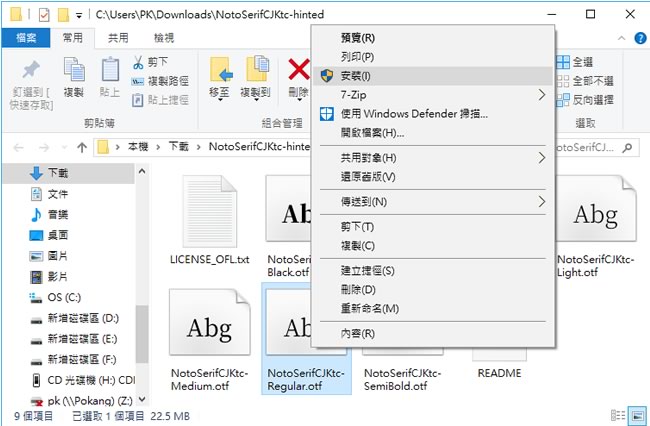The width and height of the screenshot is (650, 426).
Task: Click the Move to (移至) folder icon
Action: (220, 70)
